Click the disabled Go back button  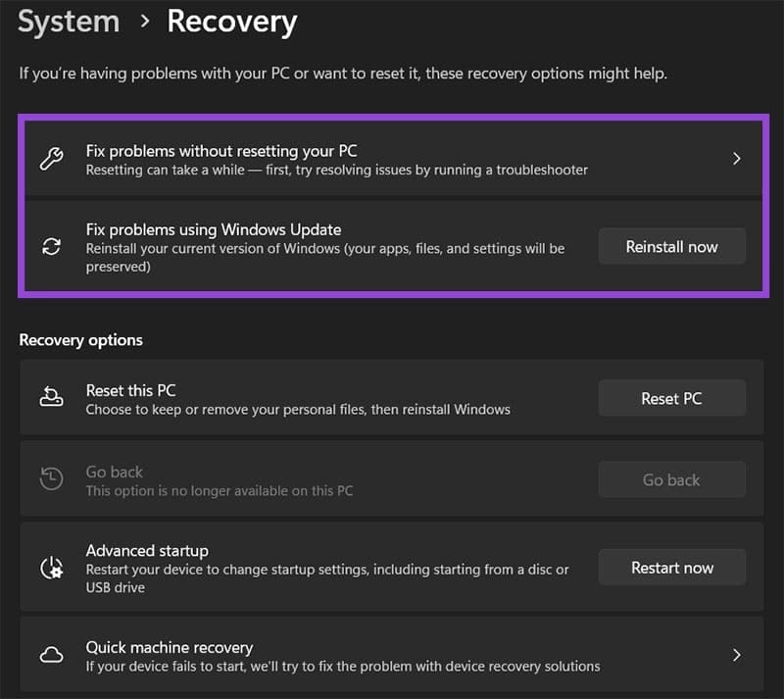pos(672,479)
